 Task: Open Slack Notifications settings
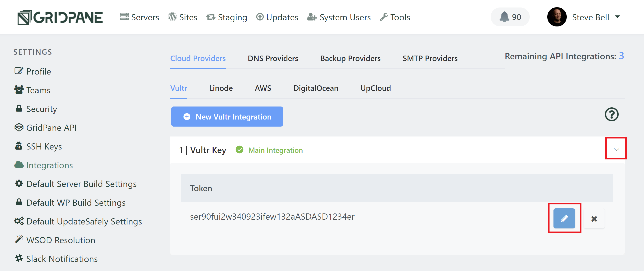(56, 259)
